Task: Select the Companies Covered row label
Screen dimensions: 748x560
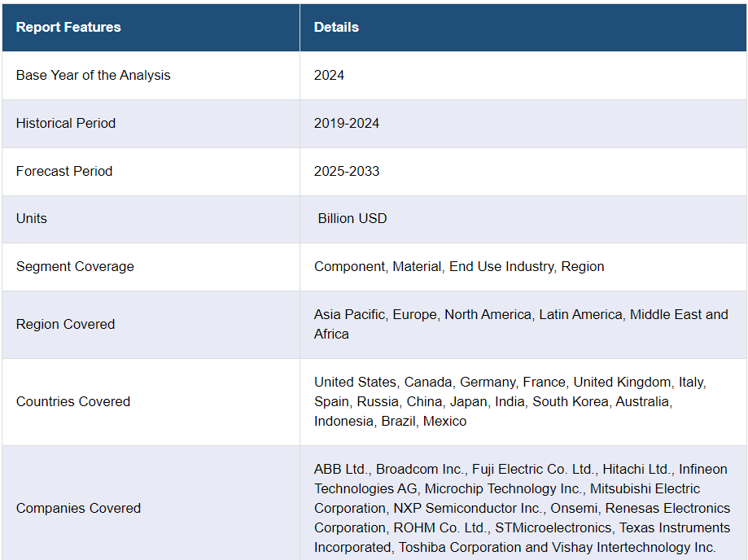Action: click(78, 509)
